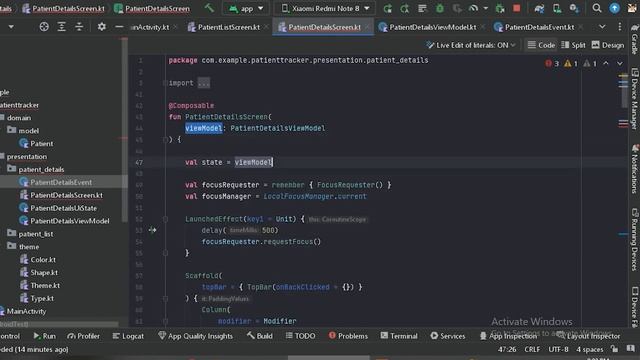Click the editor vertical scrollbar thumb
The image size is (640, 360).
coord(623,91)
